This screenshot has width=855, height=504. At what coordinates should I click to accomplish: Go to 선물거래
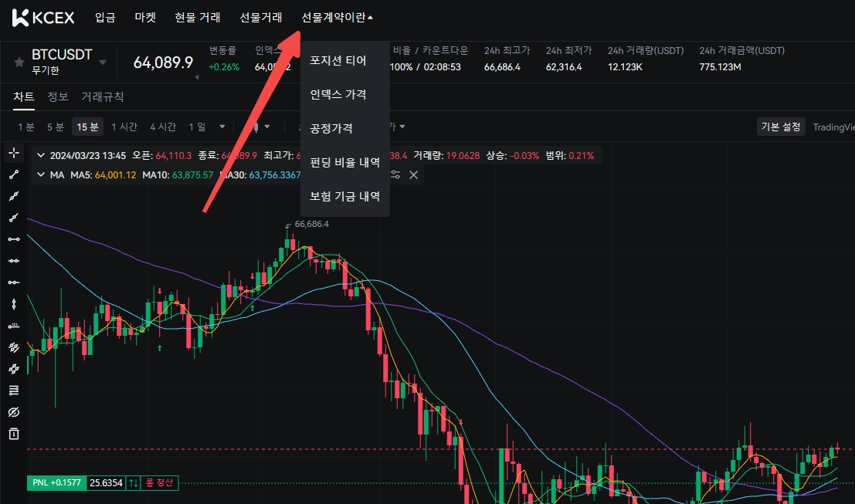click(261, 18)
